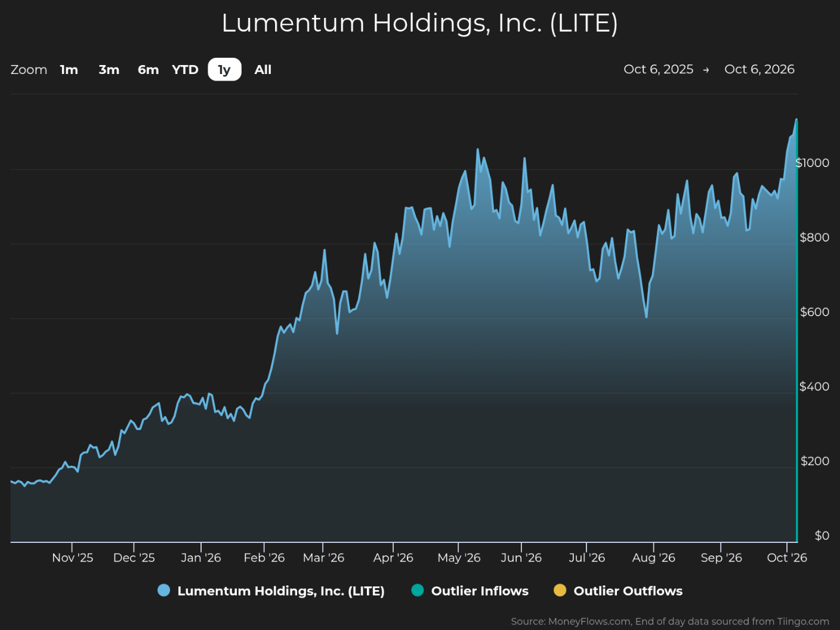840x630 pixels.
Task: Click the $800 price axis label
Action: pos(814,237)
